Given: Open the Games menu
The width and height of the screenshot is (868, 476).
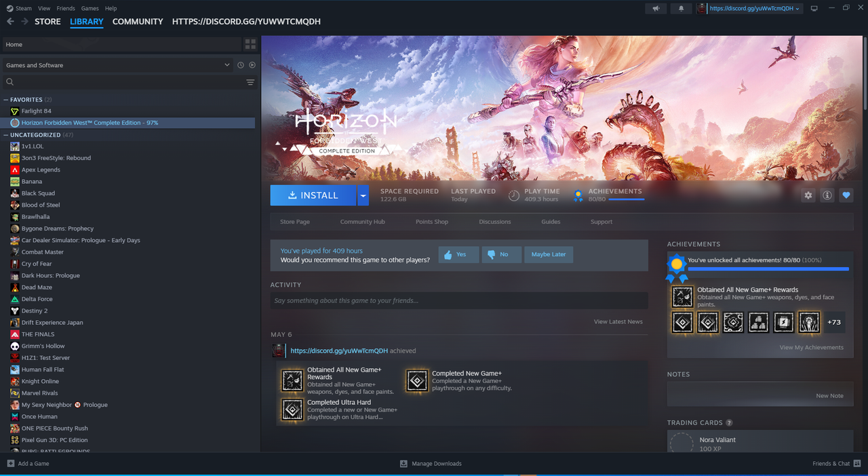Looking at the screenshot, I should (90, 8).
